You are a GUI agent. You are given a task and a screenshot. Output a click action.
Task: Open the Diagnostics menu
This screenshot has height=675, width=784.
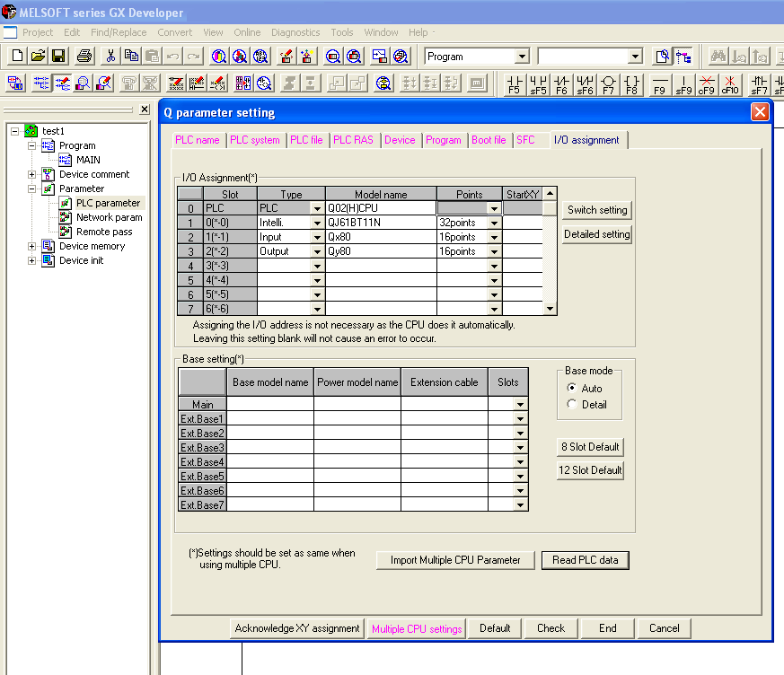coord(295,32)
